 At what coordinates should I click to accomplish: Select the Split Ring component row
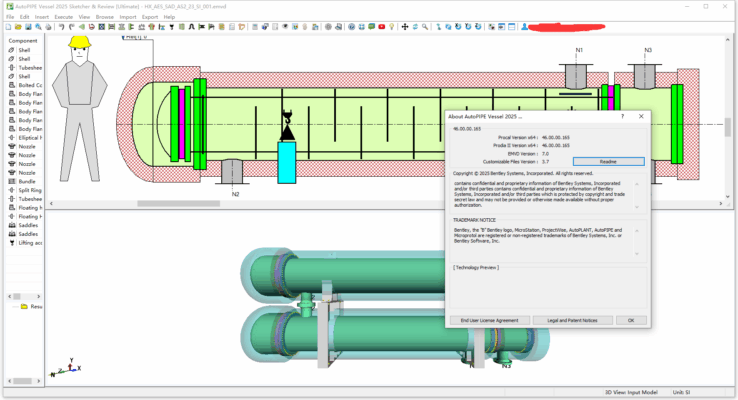click(25, 190)
